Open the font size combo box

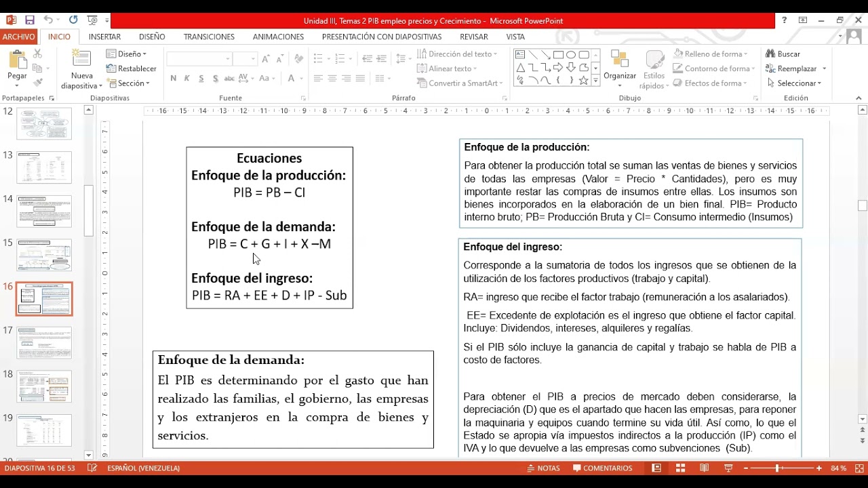click(x=245, y=59)
